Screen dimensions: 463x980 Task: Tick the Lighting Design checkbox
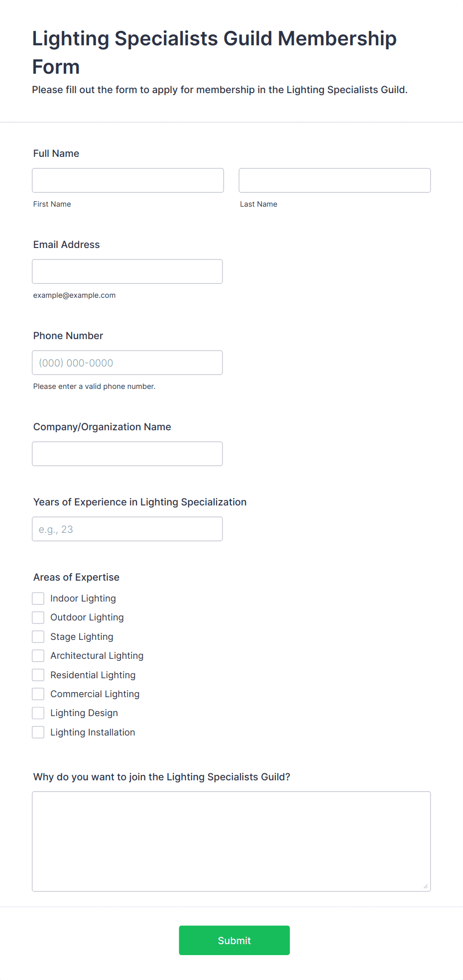pos(38,713)
